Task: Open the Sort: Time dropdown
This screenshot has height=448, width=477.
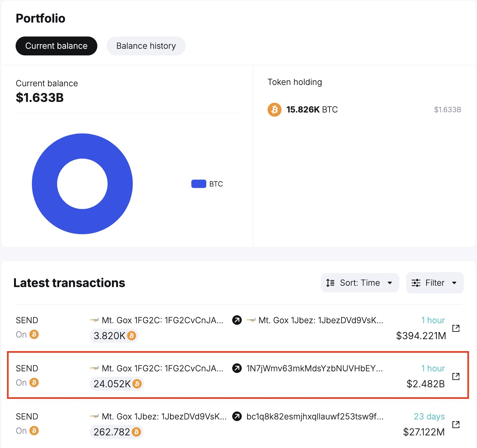Action: [x=360, y=283]
